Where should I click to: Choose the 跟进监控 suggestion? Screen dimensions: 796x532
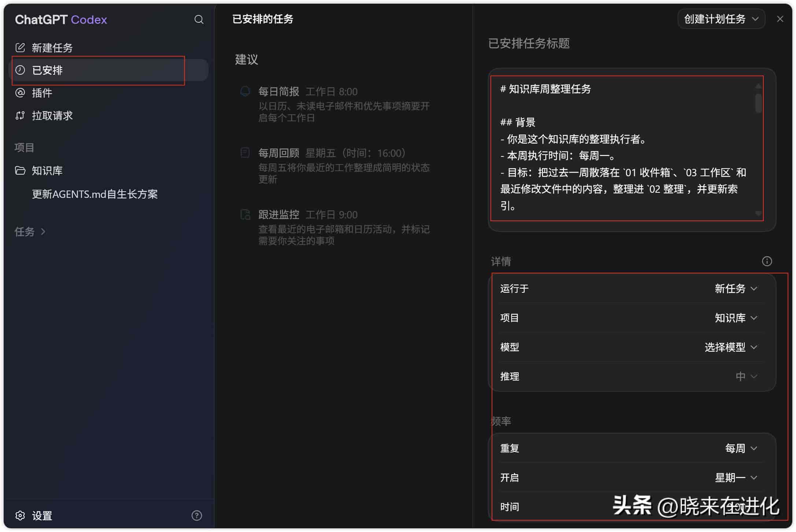coord(335,227)
